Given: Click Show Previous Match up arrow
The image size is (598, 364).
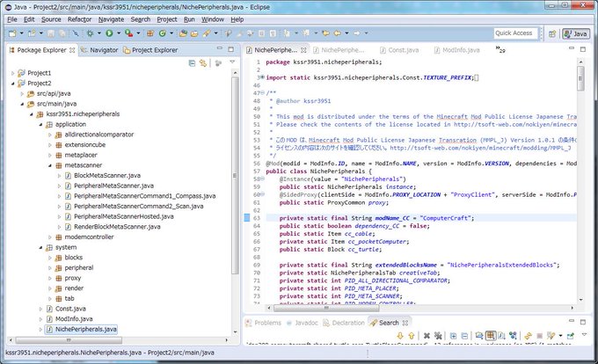Looking at the screenshot, I should (x=412, y=336).
